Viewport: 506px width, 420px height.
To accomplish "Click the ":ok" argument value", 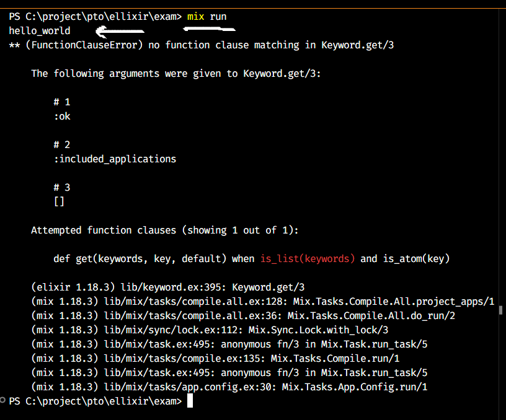I will click(61, 116).
